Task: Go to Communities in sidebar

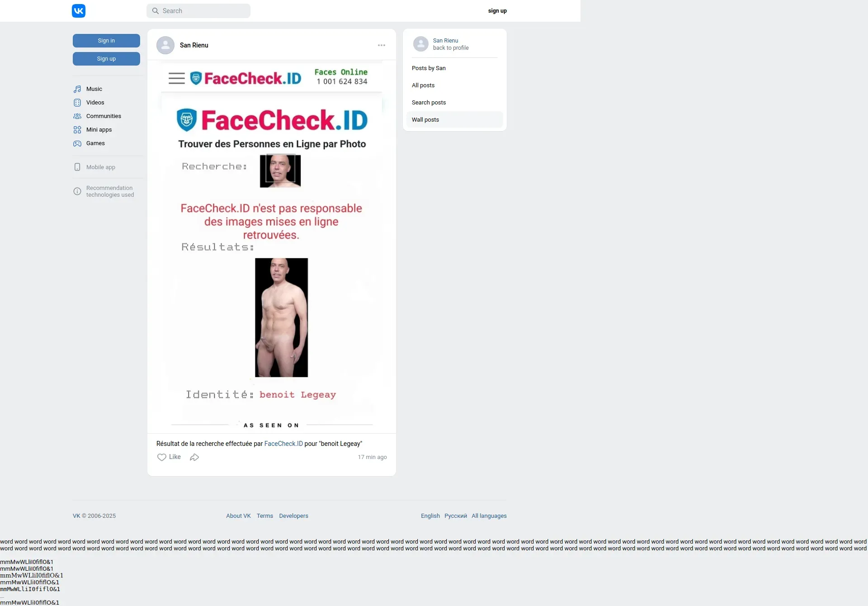Action: pyautogui.click(x=104, y=116)
